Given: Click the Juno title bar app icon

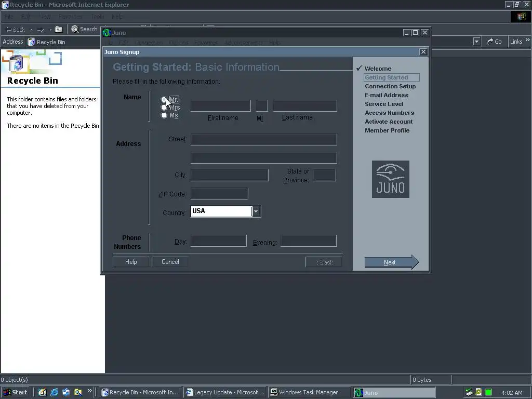Looking at the screenshot, I should tap(107, 33).
